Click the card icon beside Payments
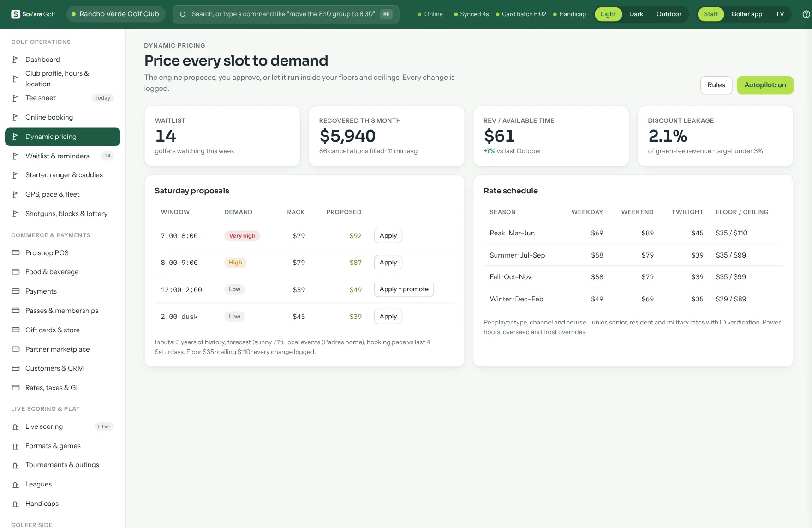 16,291
